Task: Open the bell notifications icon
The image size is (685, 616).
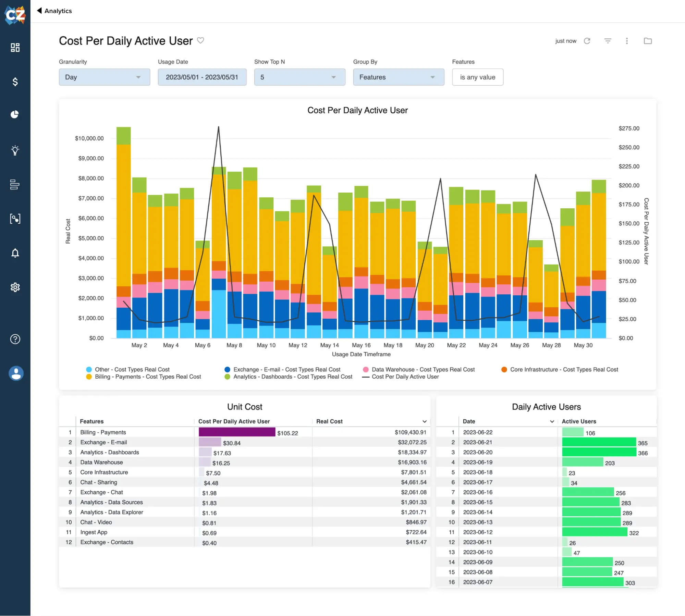Action: pos(15,253)
